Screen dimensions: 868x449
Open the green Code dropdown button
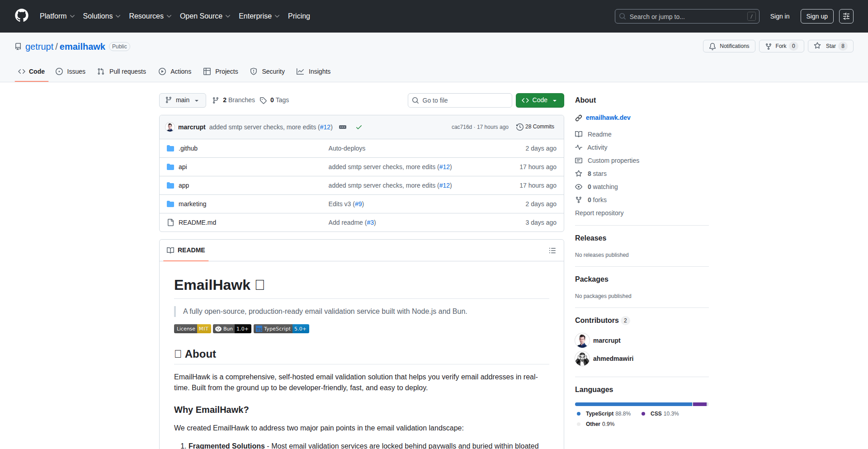(540, 100)
